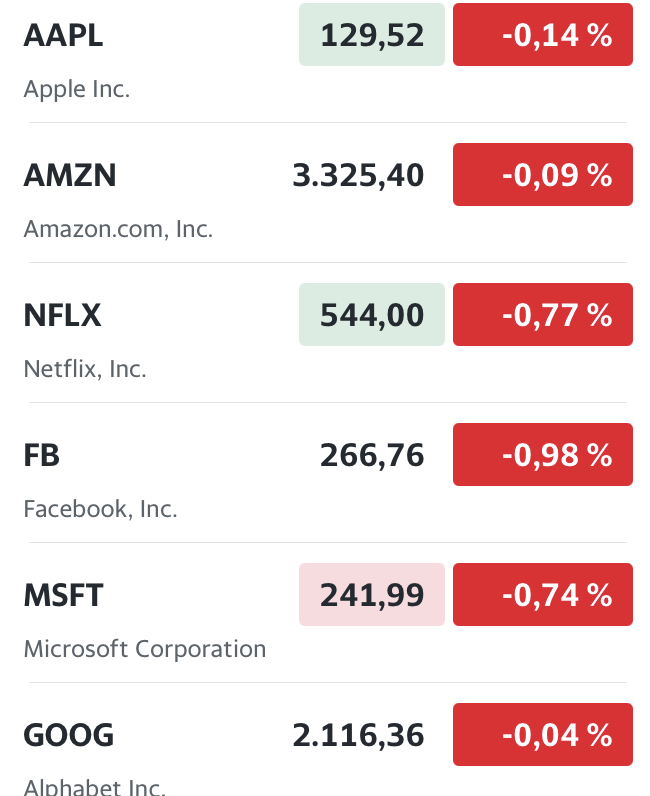Open the GOOG ticker symbol
This screenshot has width=650, height=796.
tap(68, 736)
